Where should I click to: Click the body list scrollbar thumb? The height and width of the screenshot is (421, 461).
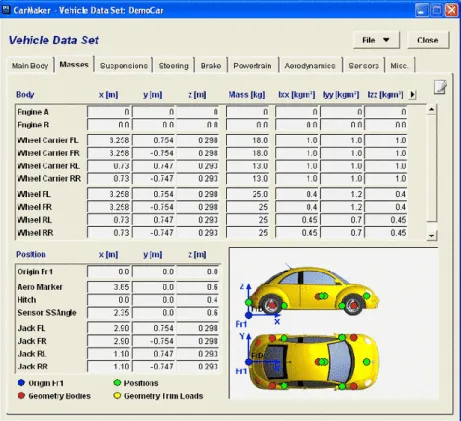click(x=432, y=168)
